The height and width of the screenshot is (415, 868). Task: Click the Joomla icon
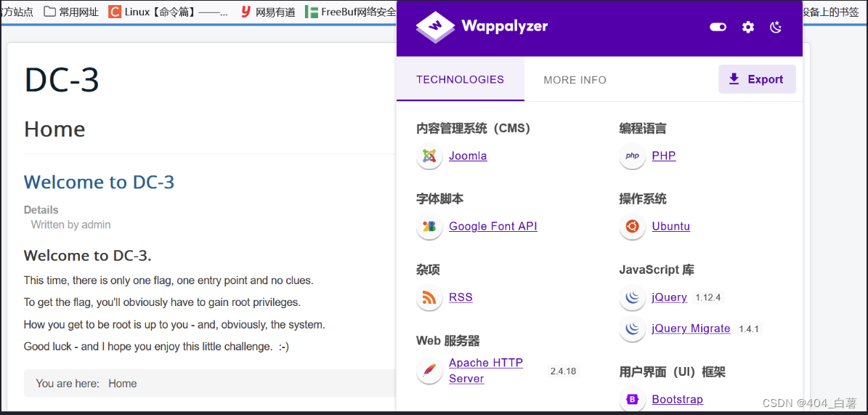429,156
